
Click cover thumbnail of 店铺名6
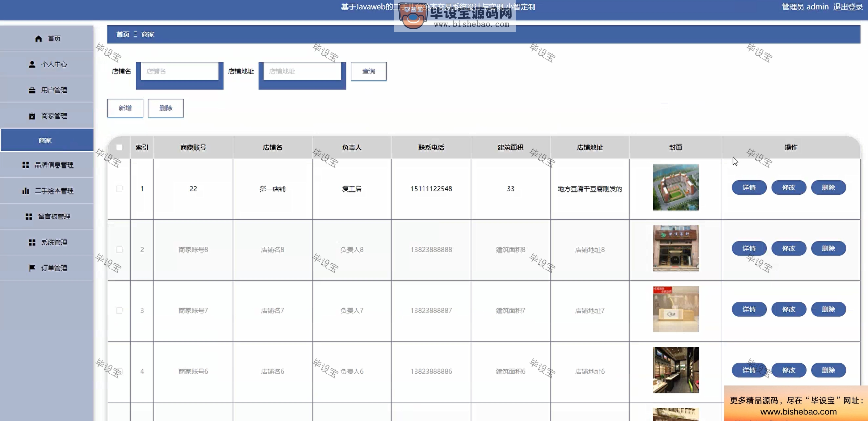(676, 370)
